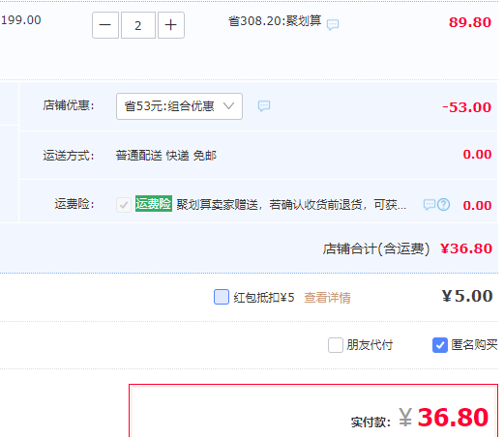504x437 pixels.
Task: Click the 运费险 description text about 聚划算卖家赠送
Action: click(x=291, y=204)
